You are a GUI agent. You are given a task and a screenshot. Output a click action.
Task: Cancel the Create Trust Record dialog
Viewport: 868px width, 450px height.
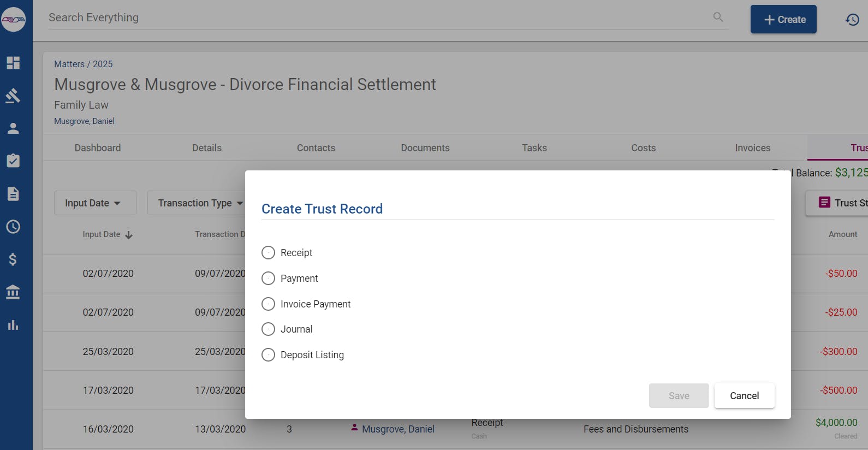tap(745, 396)
